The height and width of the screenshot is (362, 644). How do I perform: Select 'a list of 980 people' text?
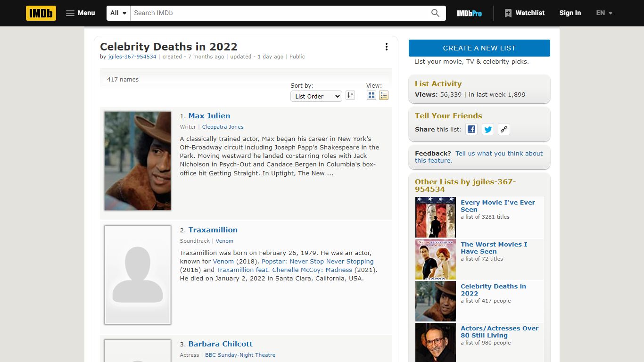486,343
